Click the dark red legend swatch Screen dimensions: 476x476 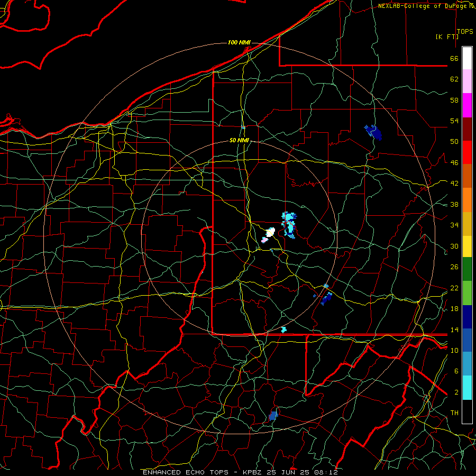[x=467, y=129]
